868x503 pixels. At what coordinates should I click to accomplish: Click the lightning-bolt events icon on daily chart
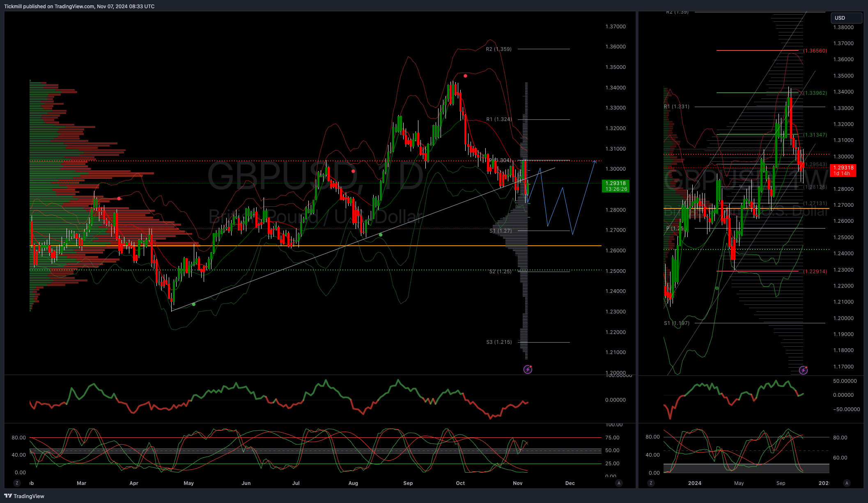(528, 370)
